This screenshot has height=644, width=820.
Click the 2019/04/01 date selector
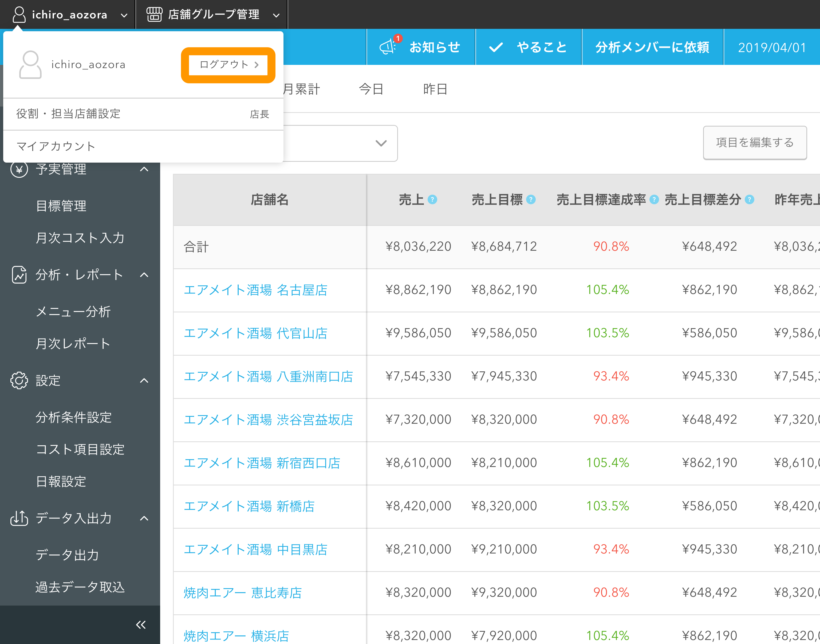[772, 47]
